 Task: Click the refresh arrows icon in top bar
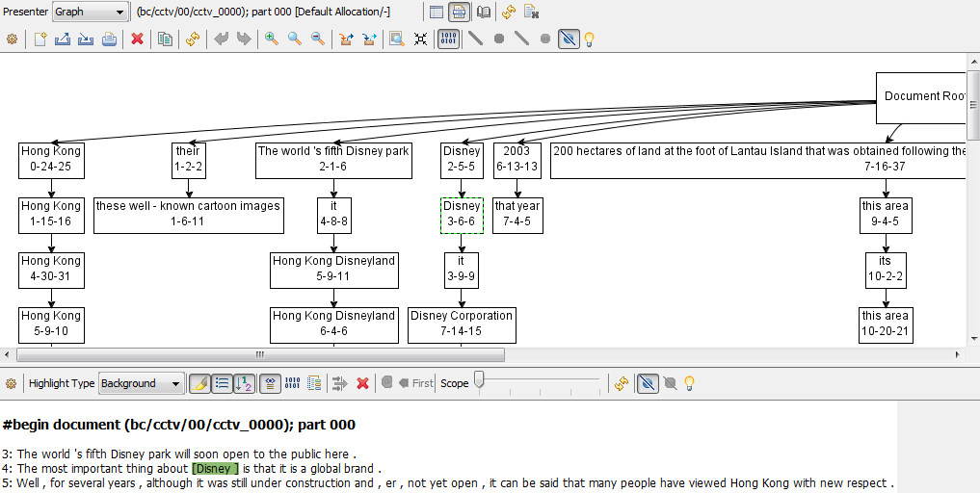pyautogui.click(x=509, y=12)
